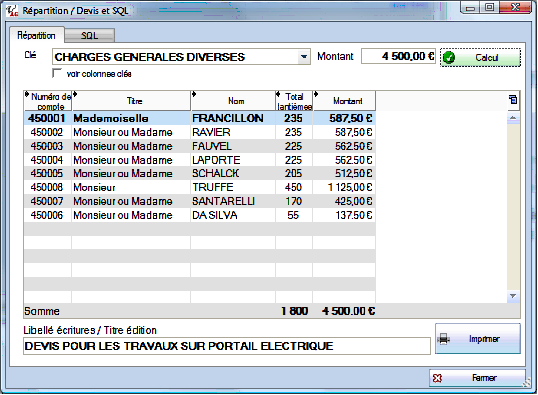Viewport: 538px width, 395px height.
Task: Select account 450007 cell
Action: point(48,201)
